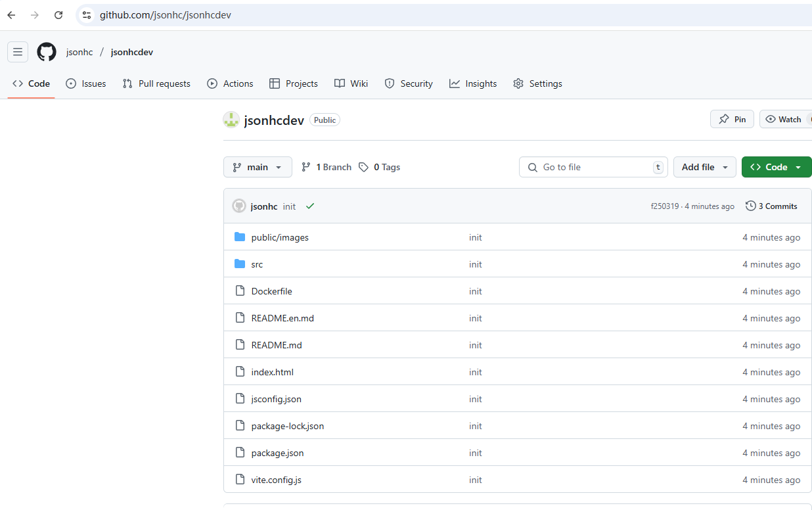Click the browser forward arrow
This screenshot has width=812, height=510.
35,15
